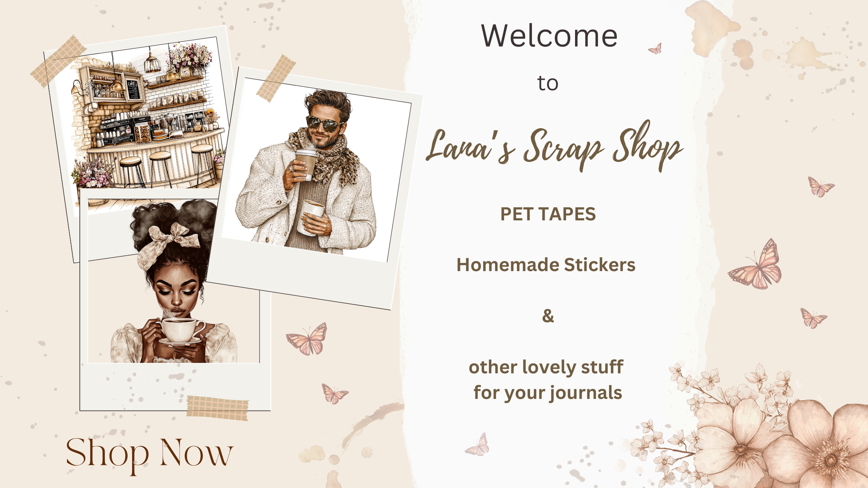Viewport: 868px width, 488px height.
Task: Select the Lana's Scrap Shop script title
Action: pos(554,146)
